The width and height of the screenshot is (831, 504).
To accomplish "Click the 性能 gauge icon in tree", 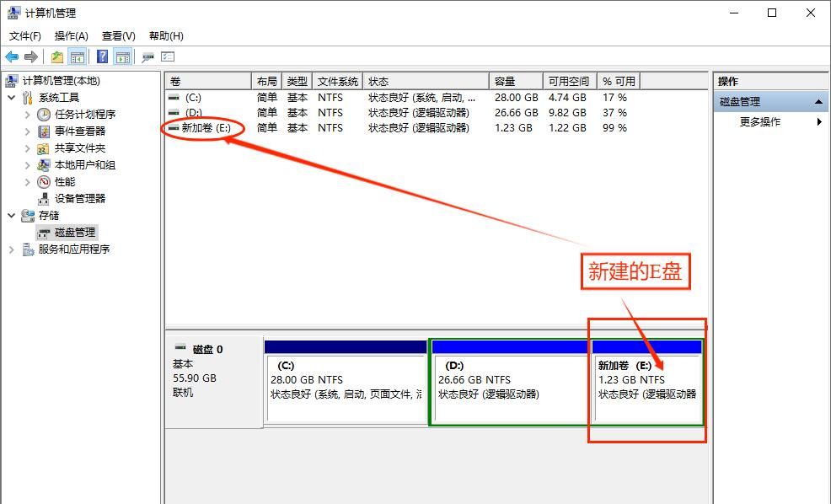I will [44, 182].
